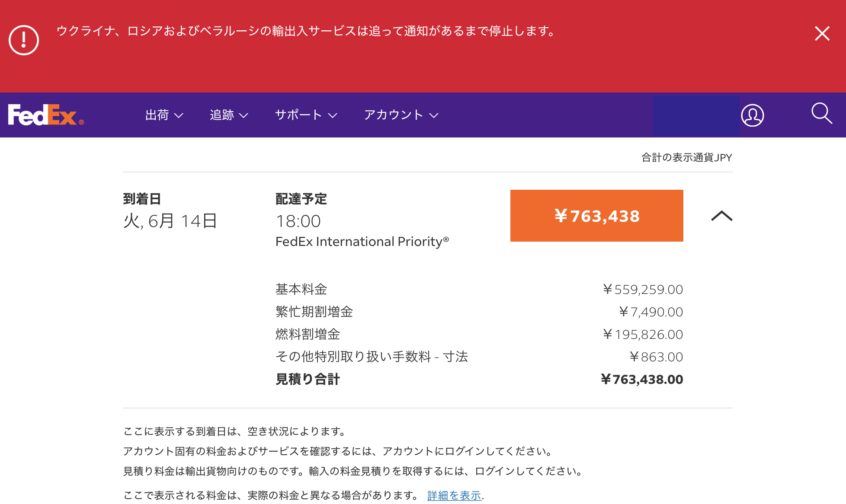The height and width of the screenshot is (504, 846).
Task: Expand the サポート menu
Action: point(306,115)
